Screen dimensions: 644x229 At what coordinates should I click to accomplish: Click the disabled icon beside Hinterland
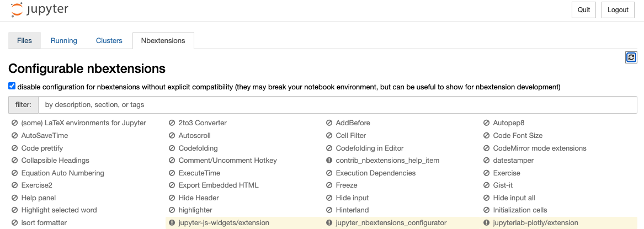click(x=329, y=210)
